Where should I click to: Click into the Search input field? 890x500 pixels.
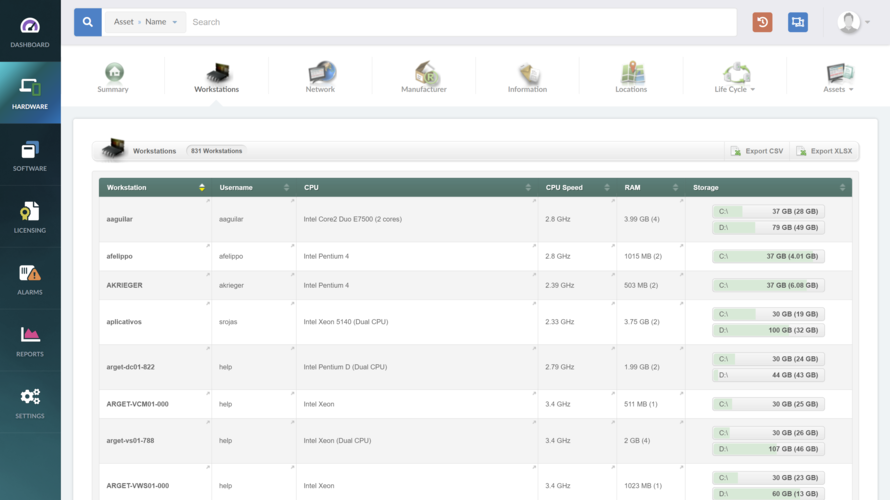coord(460,22)
